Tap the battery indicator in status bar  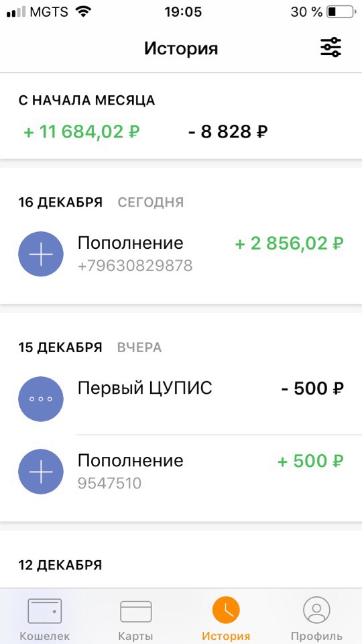[341, 12]
